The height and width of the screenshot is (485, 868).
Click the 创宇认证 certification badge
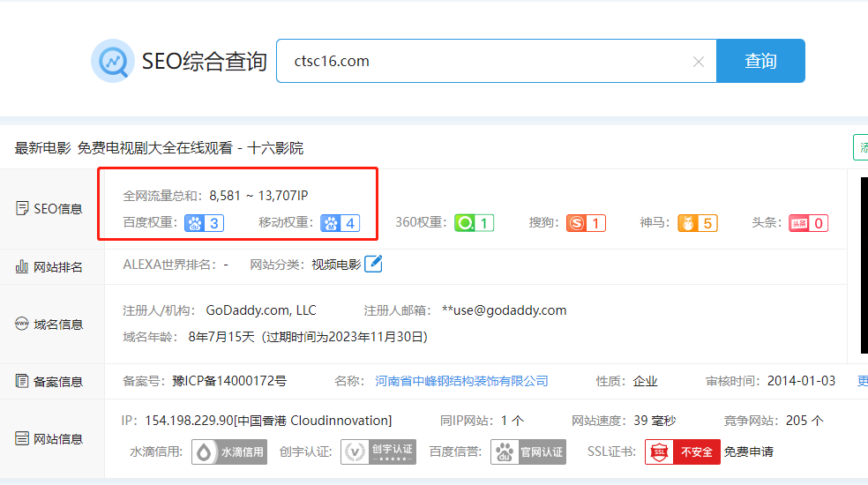point(378,452)
